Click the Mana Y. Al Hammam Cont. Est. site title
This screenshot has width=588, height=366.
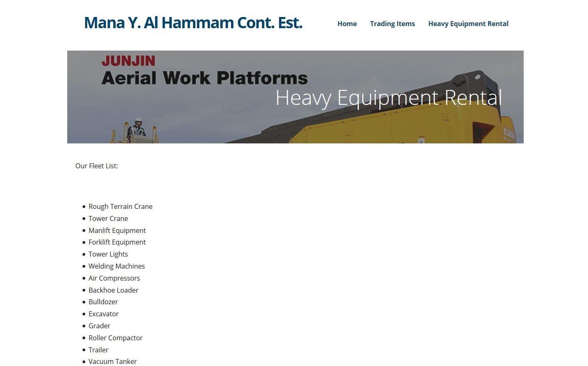click(193, 23)
